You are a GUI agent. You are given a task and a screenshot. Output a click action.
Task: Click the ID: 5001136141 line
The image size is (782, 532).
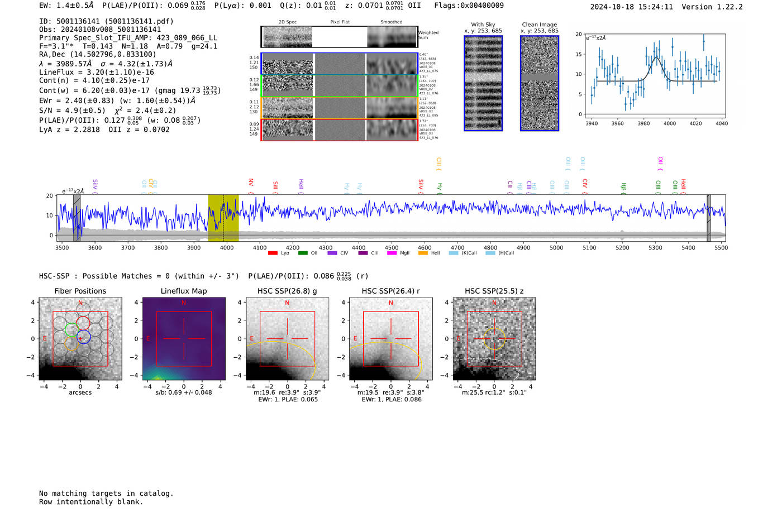tap(106, 21)
